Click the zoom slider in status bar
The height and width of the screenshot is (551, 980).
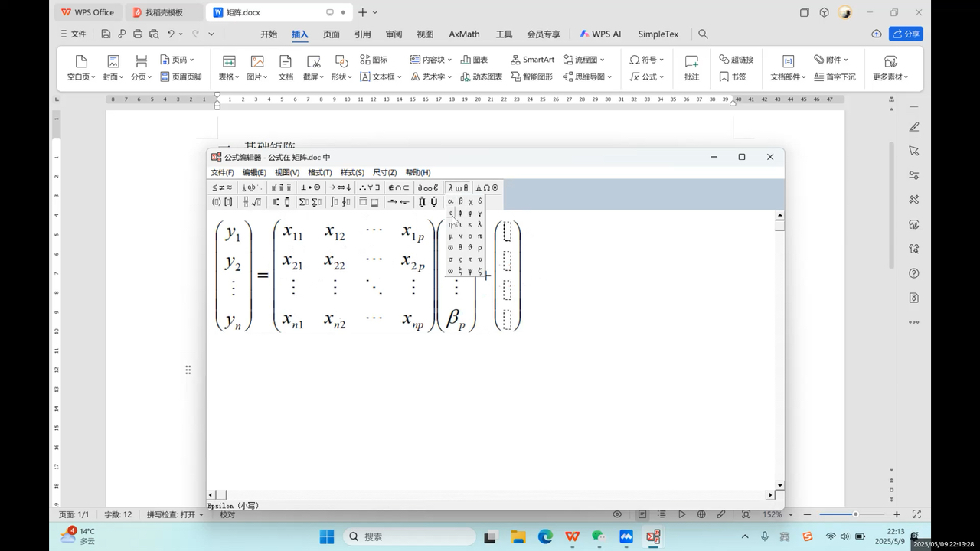[x=855, y=514]
